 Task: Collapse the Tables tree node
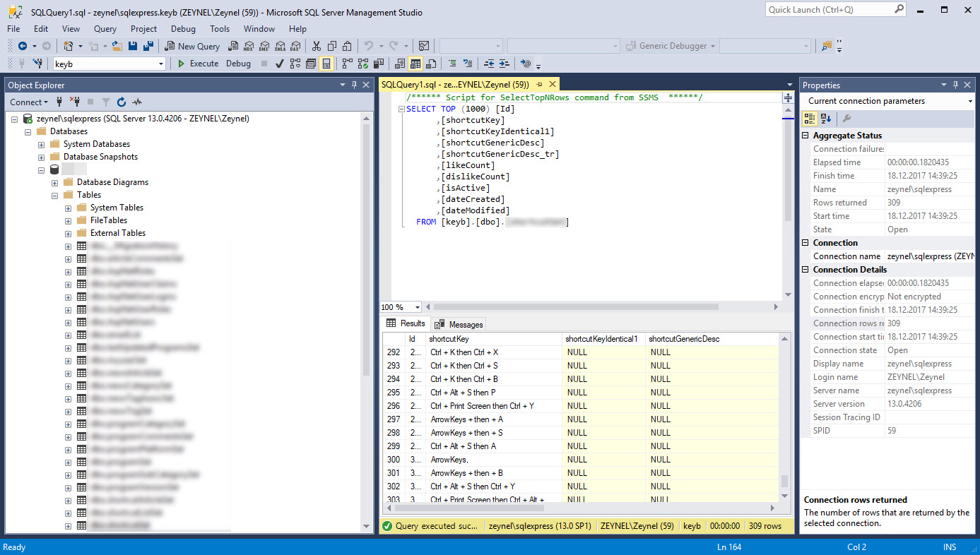tap(55, 195)
